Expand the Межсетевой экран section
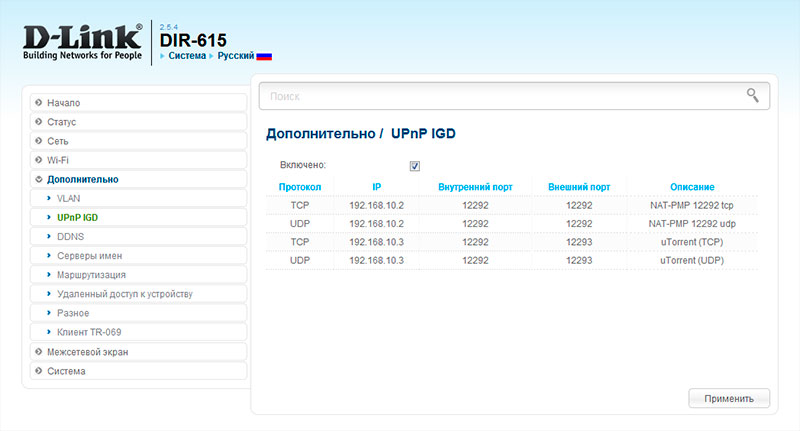Viewport: 800px width, 431px height. point(87,352)
